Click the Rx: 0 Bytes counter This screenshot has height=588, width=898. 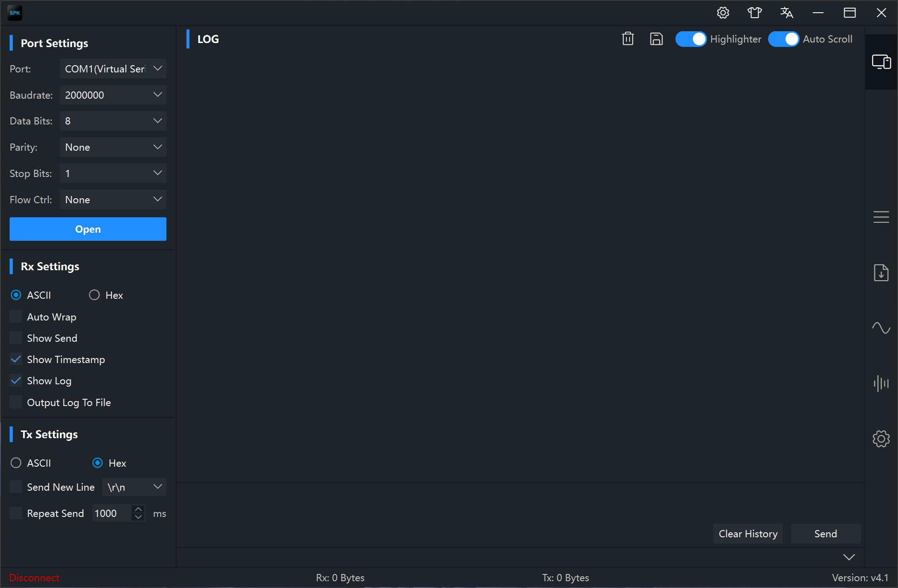click(x=340, y=578)
